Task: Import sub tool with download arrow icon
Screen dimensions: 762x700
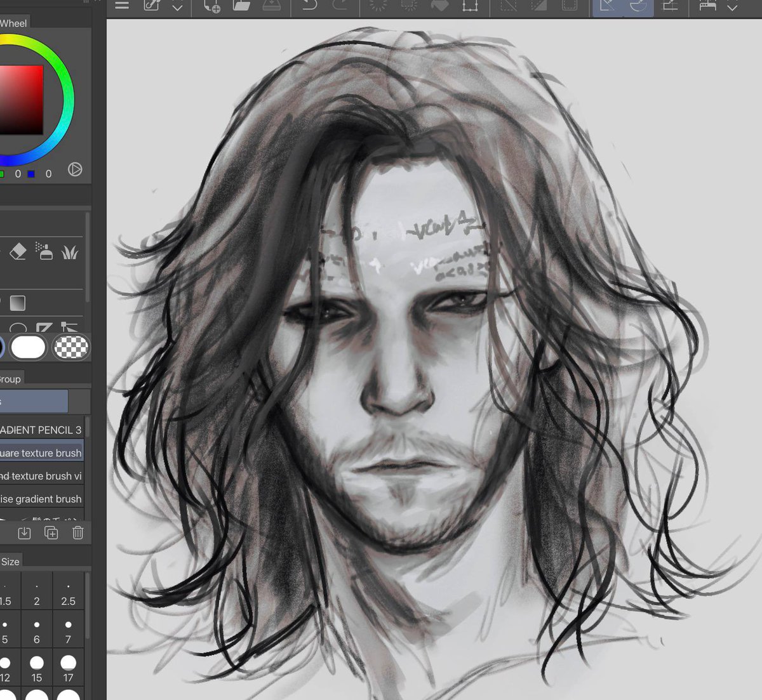Action: [x=24, y=532]
